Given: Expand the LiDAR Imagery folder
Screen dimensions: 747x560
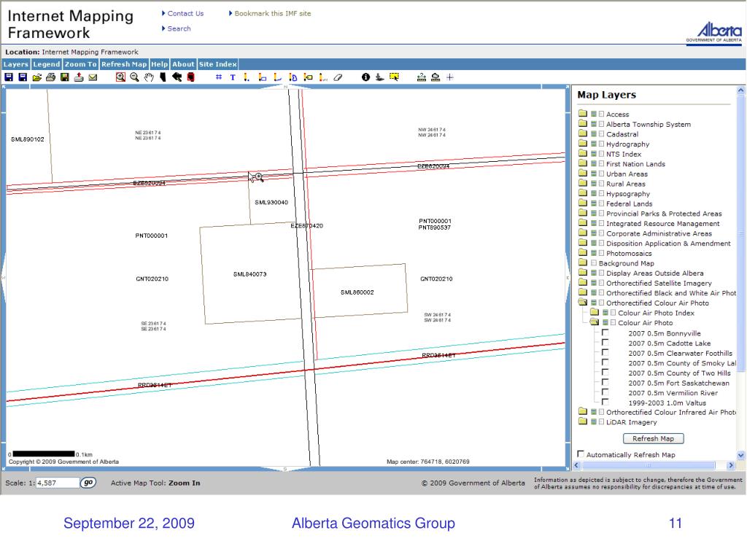Looking at the screenshot, I should [583, 422].
